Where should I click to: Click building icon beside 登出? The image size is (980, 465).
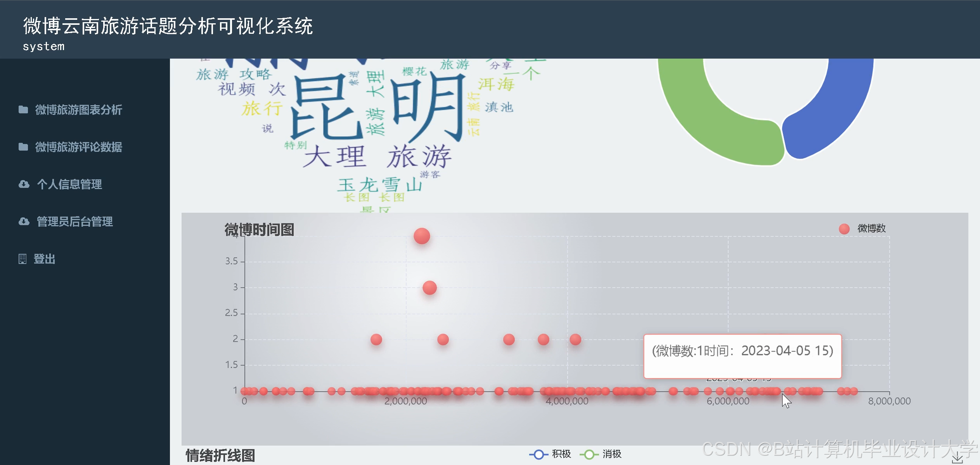coord(23,259)
